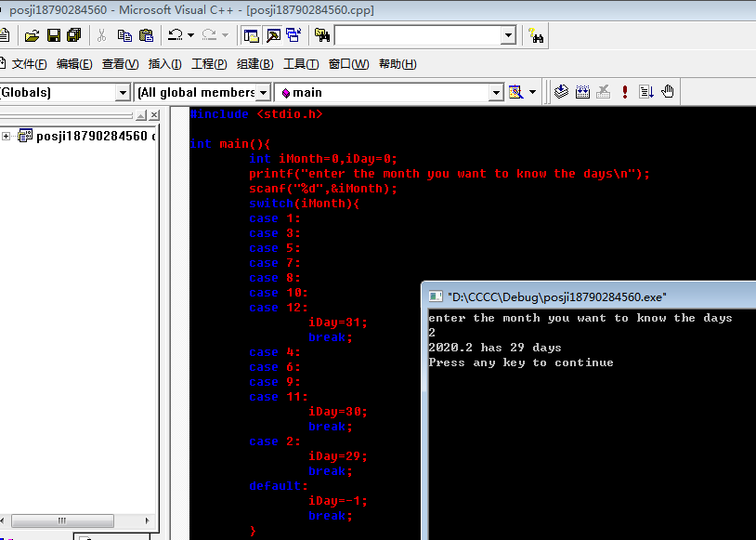Viewport: 756px width, 540px height.
Task: Toggle breakpoint with the hand icon
Action: point(667,92)
